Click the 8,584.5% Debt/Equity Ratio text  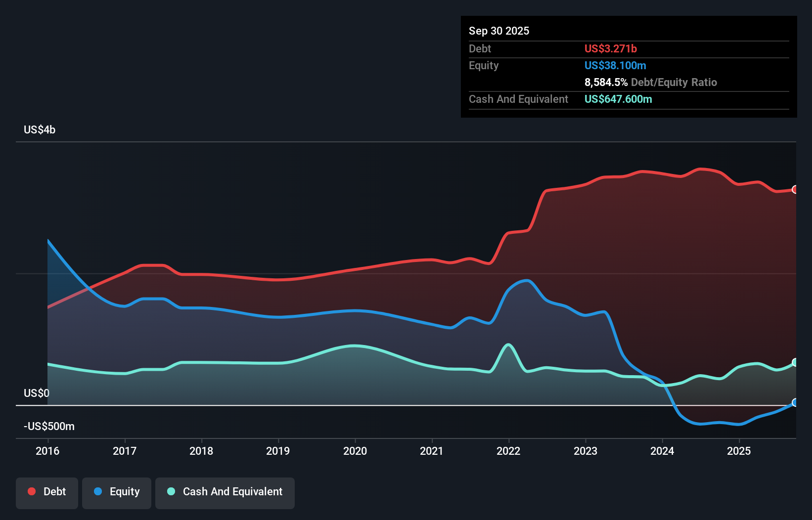coord(651,82)
